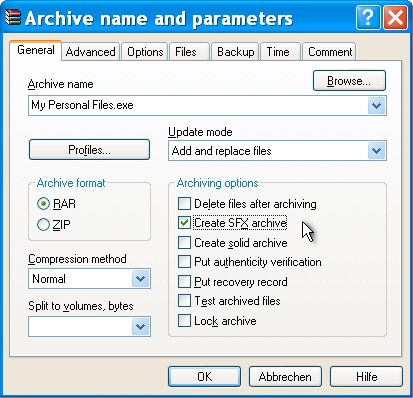
Task: Switch to the General tab
Action: 36,50
